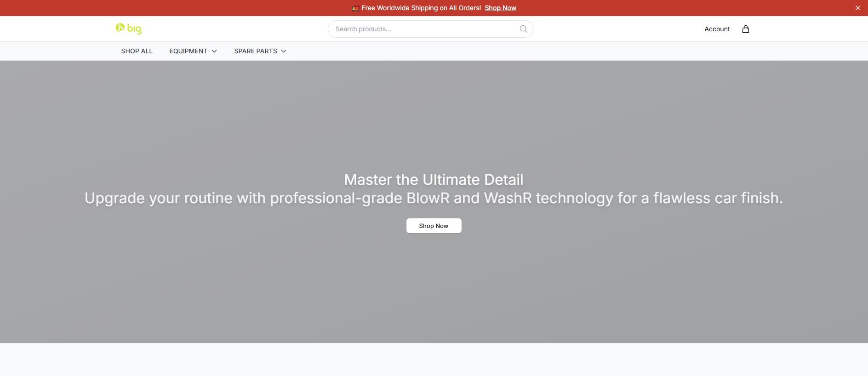The image size is (868, 376).
Task: Follow the Shop Now link in red banner
Action: click(x=500, y=8)
